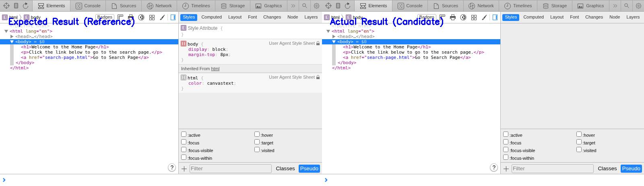Click the Classes button in the left reference panel

(x=285, y=169)
